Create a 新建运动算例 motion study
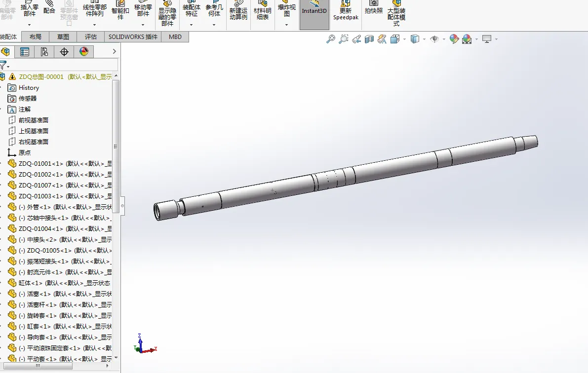This screenshot has width=588, height=373. tap(238, 10)
